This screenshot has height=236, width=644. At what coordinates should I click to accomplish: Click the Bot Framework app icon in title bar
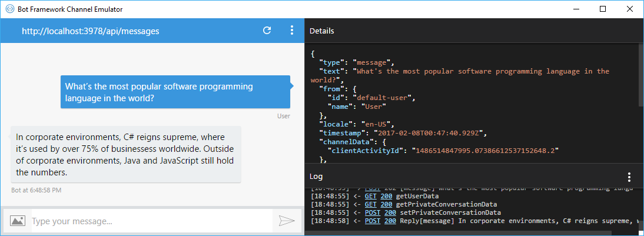[x=10, y=9]
